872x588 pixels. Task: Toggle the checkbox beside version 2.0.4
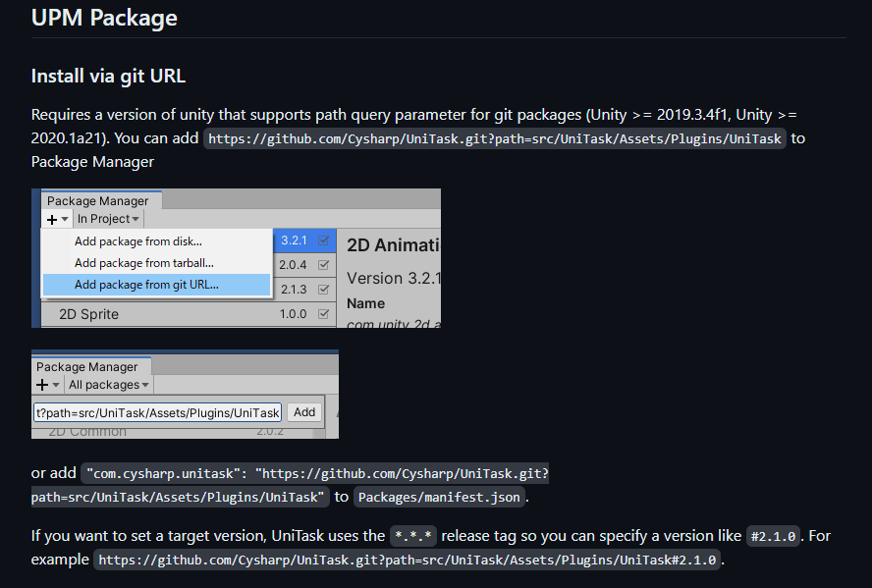point(324,265)
